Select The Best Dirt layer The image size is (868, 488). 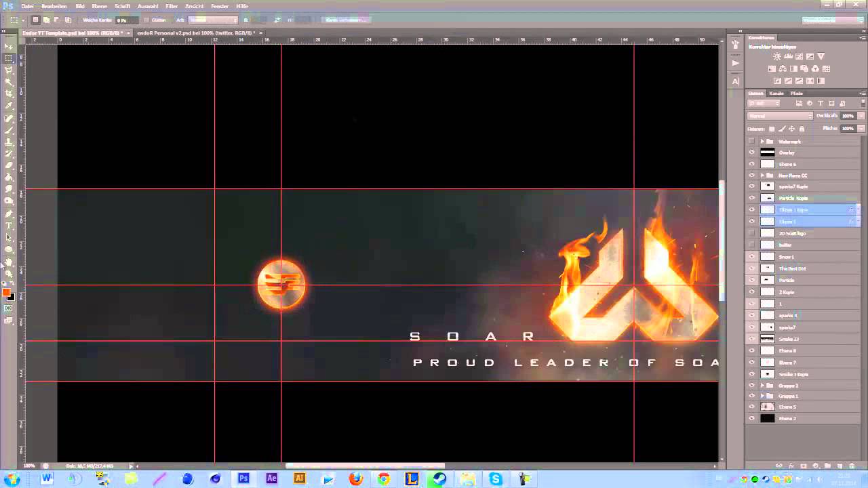804,268
